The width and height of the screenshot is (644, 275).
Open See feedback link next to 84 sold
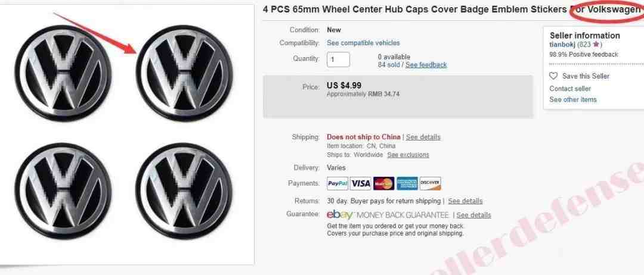[x=426, y=65]
